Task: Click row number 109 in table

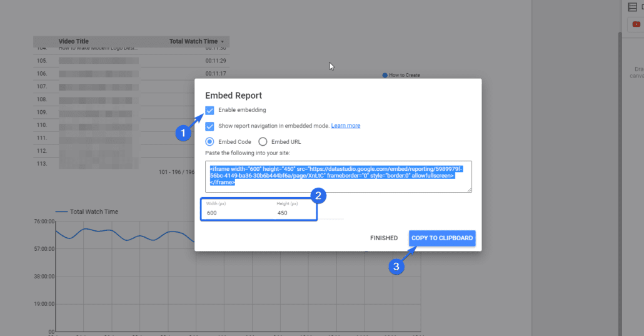Action: [x=42, y=112]
